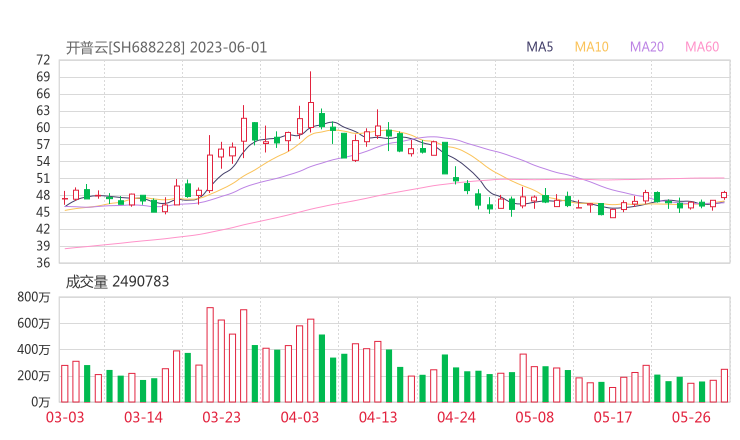
Task: Click the 36 price axis label
Action: click(43, 263)
